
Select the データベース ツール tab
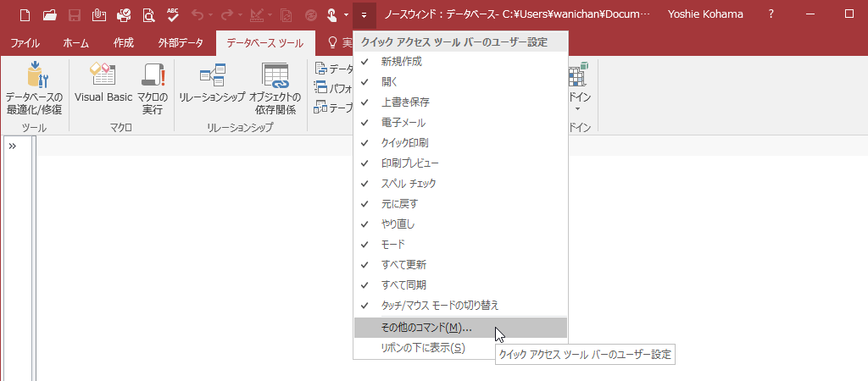(265, 43)
